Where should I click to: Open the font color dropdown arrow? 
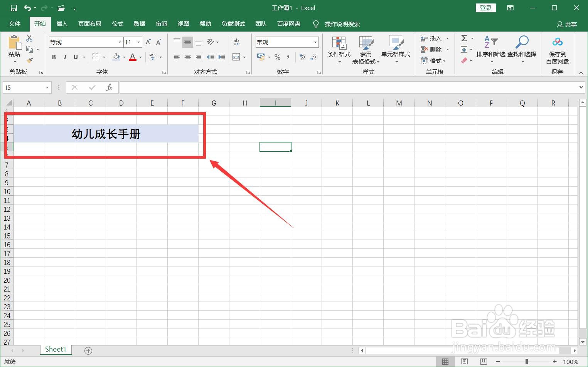click(x=140, y=57)
